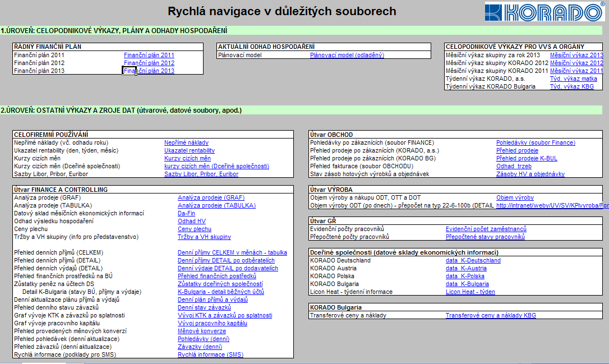Open Vývoj pracovního kapitálu link
The width and height of the screenshot is (609, 364).
click(x=213, y=323)
